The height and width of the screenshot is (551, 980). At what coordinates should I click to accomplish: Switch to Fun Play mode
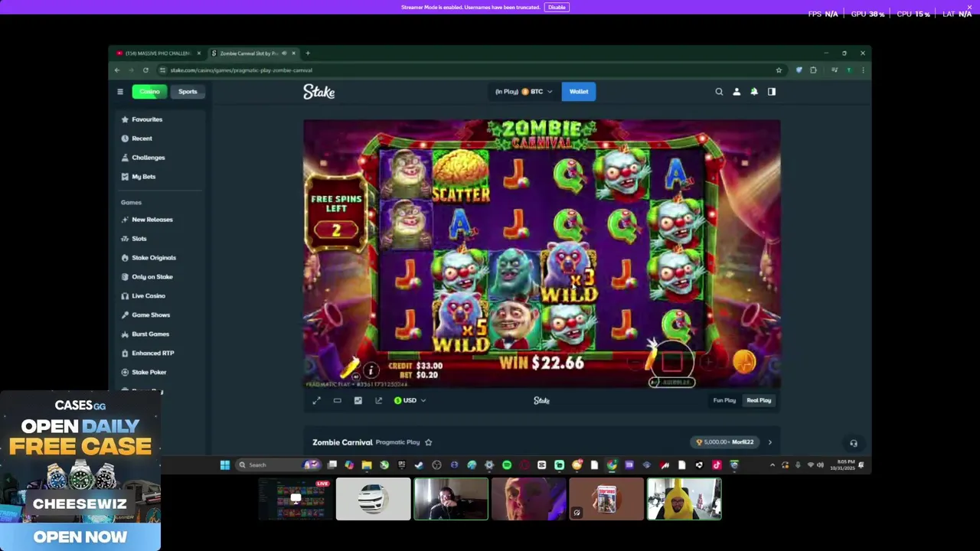724,400
